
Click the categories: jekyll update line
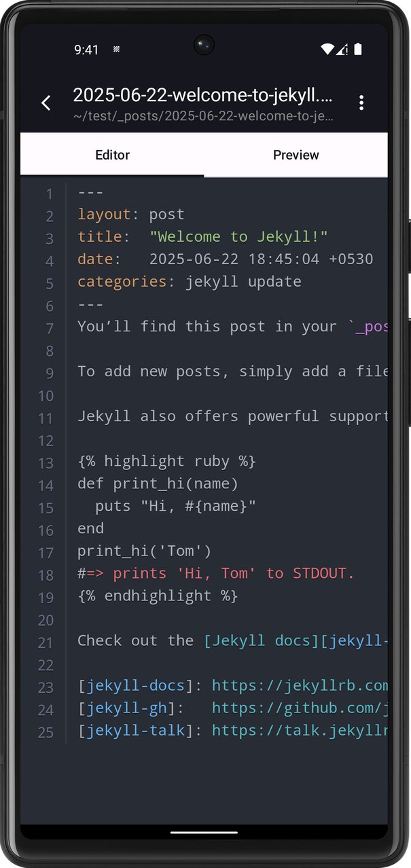[x=189, y=282]
